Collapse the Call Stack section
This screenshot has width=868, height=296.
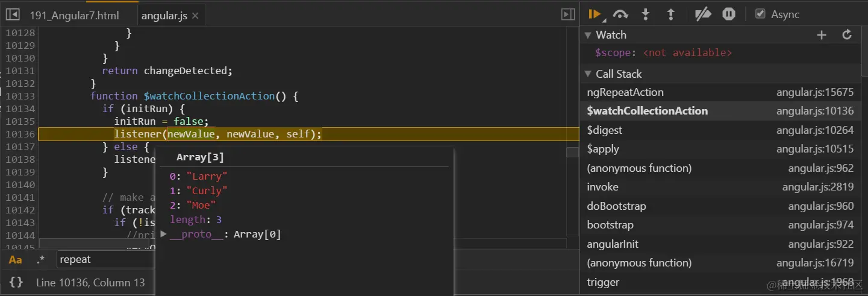click(x=589, y=74)
